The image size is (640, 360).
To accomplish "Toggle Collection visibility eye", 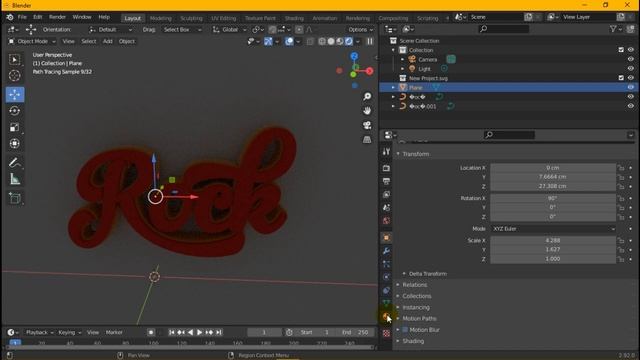I will (x=631, y=50).
